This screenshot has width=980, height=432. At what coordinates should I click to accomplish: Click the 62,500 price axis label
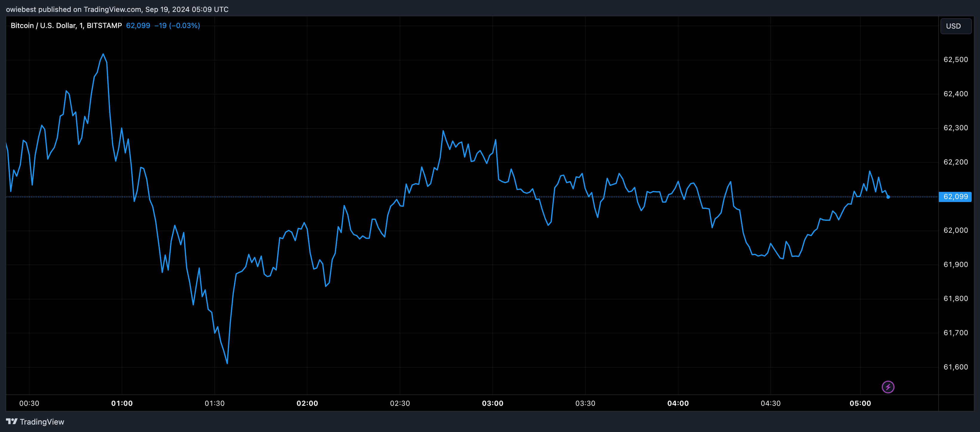pyautogui.click(x=956, y=60)
